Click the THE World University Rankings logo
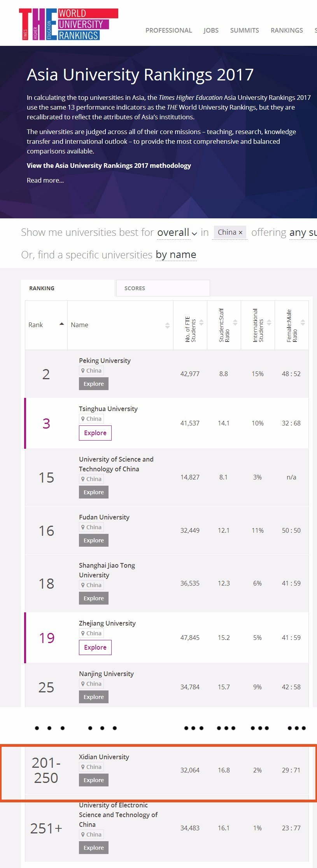Image resolution: width=317 pixels, height=868 pixels. tap(68, 24)
